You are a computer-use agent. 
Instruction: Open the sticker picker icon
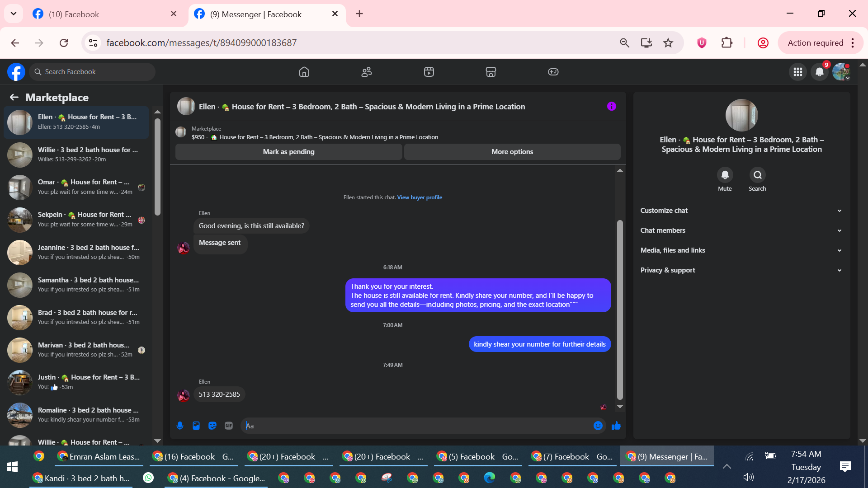212,426
